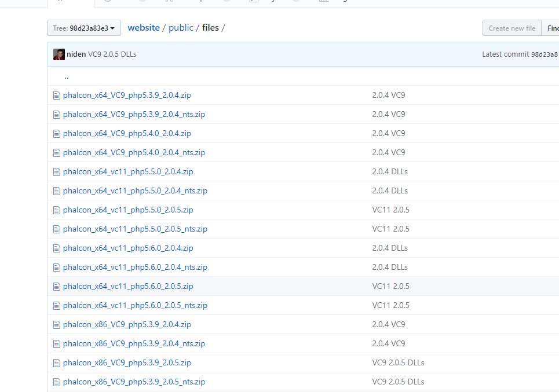The image size is (559, 392).
Task: Open phalcon_x64_VC9_php5.3.9_2.0.4.zip file
Action: click(127, 95)
